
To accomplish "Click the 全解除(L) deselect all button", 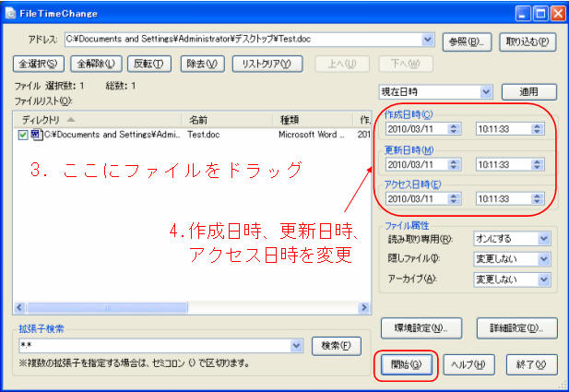I will click(96, 64).
